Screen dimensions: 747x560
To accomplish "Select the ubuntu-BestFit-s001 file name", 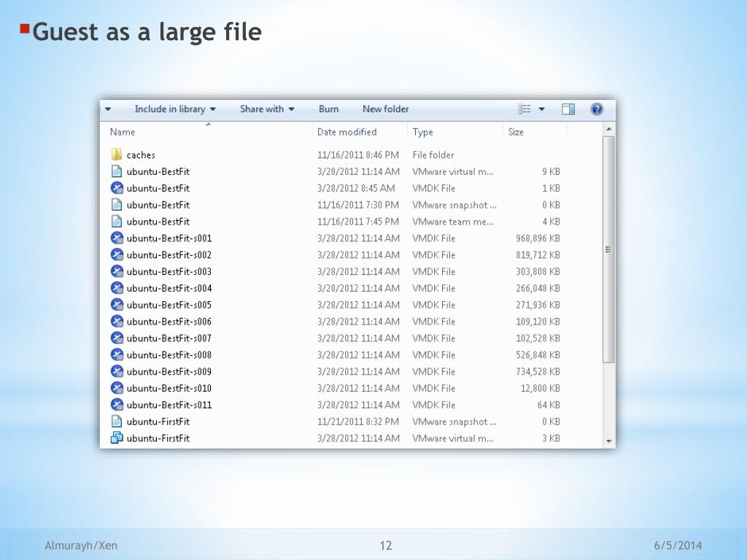I will [x=169, y=238].
